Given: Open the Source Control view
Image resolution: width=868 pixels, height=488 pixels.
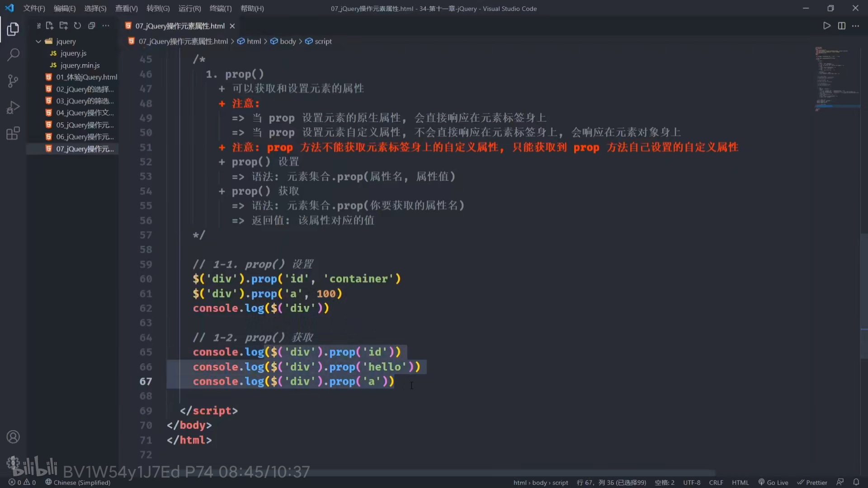Looking at the screenshot, I should point(13,81).
